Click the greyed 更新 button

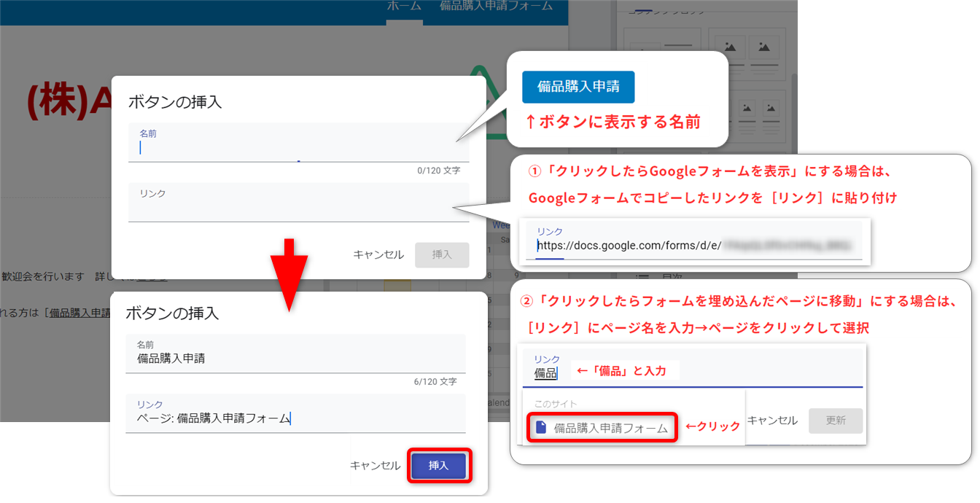[x=836, y=421]
